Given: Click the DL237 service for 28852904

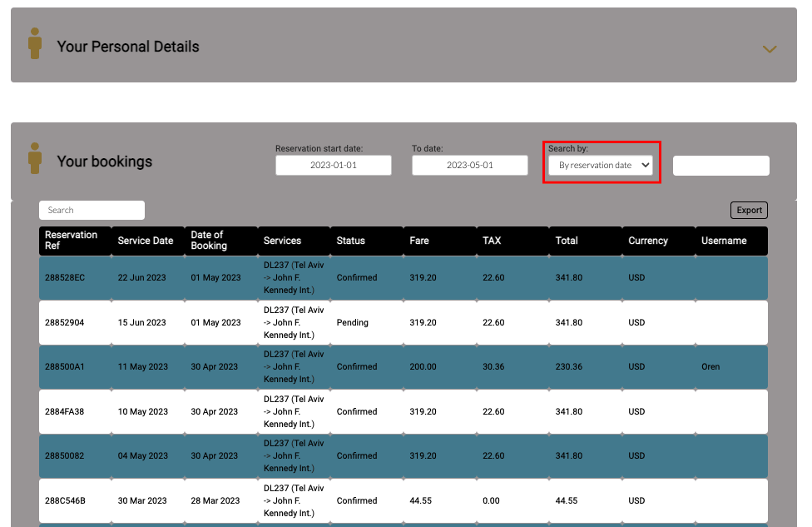Looking at the screenshot, I should coord(294,322).
